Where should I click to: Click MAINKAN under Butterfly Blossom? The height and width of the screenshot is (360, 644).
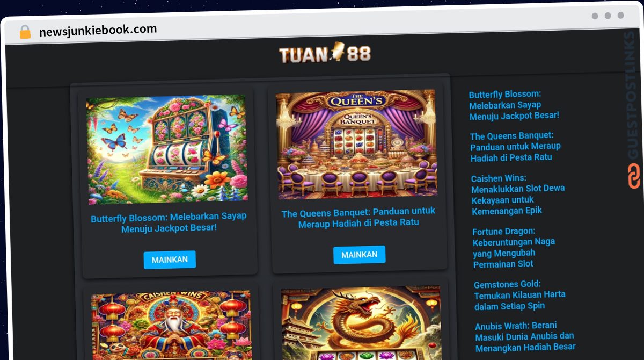coord(170,260)
